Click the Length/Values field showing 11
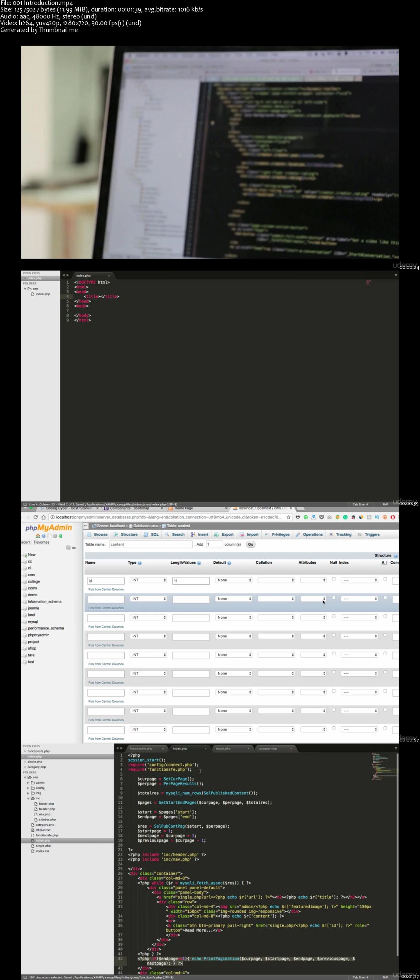Screen dimensions: 420x980 point(191,581)
